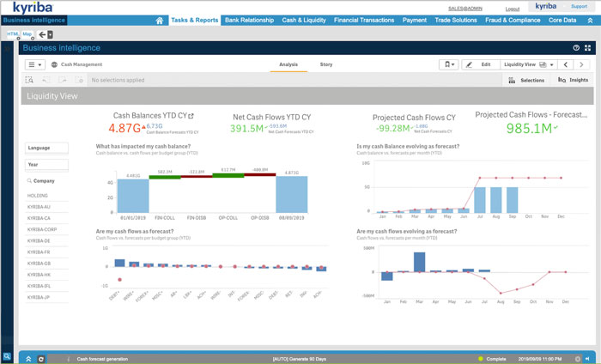Image resolution: width=601 pixels, height=364 pixels.
Task: Open Cash & Liquidity menu
Action: click(x=304, y=21)
